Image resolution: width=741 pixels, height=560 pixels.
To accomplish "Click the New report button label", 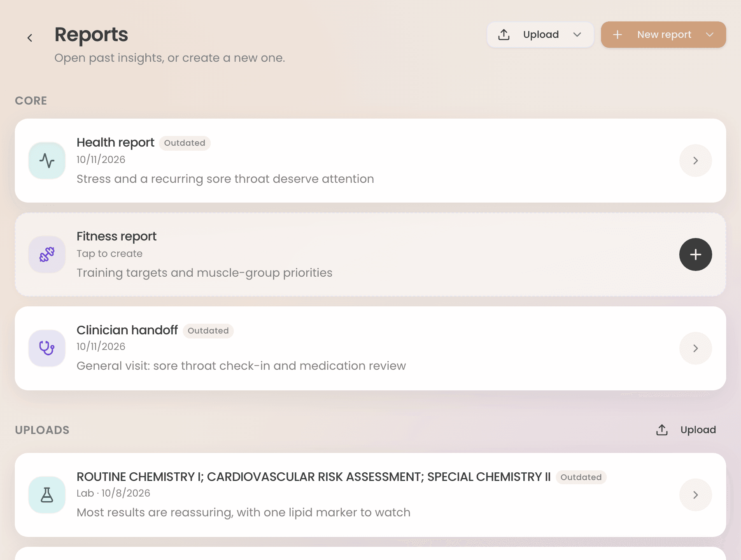I will pyautogui.click(x=664, y=35).
